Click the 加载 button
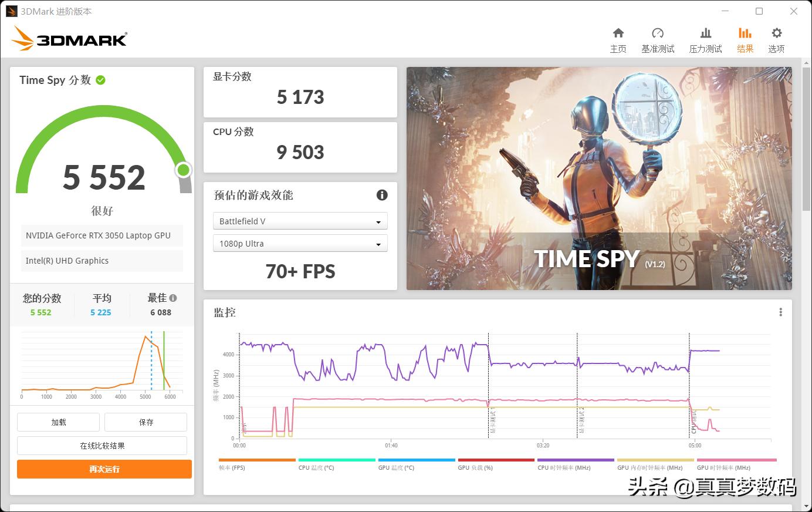The width and height of the screenshot is (812, 512). click(x=58, y=422)
